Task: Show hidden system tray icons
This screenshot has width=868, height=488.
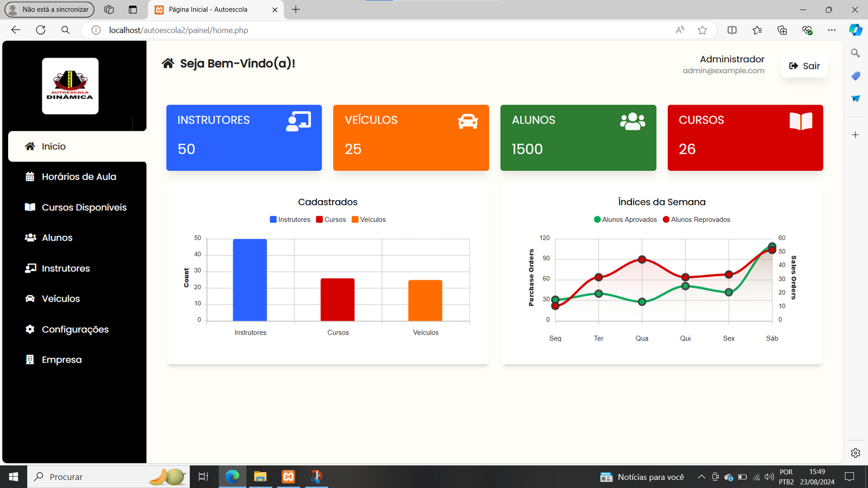Action: [x=701, y=477]
